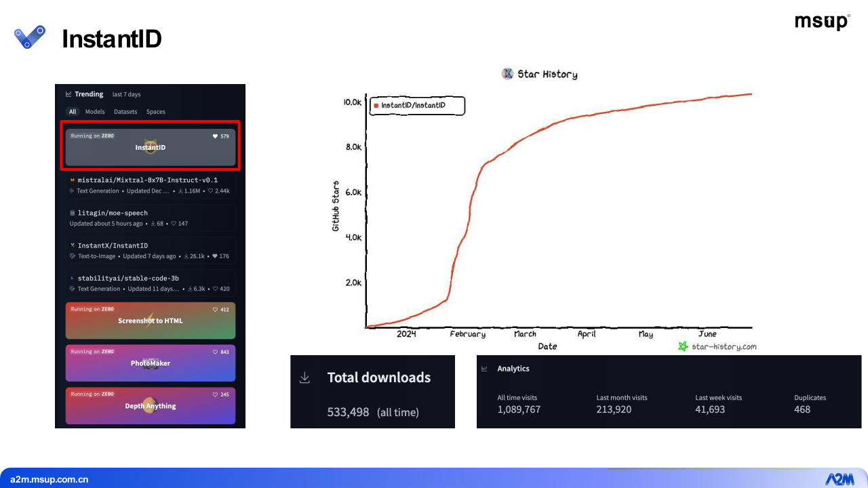Click the heart icon on Depth Anything card

pyautogui.click(x=216, y=394)
